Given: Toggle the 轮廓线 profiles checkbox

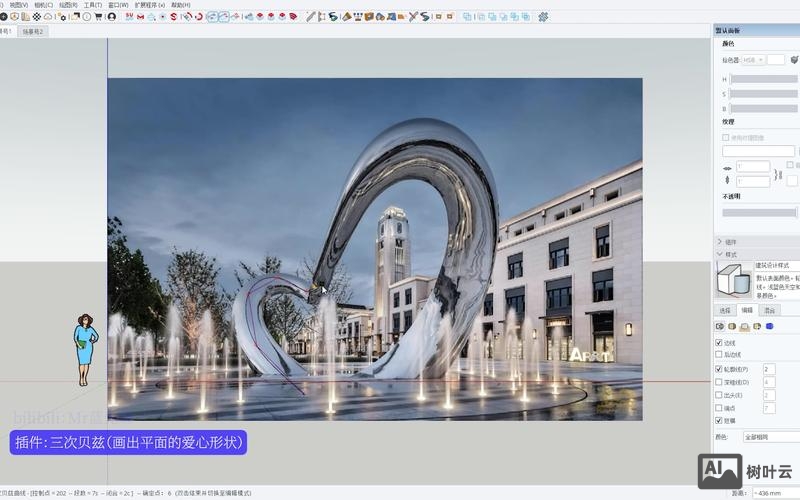Looking at the screenshot, I should coord(719,368).
